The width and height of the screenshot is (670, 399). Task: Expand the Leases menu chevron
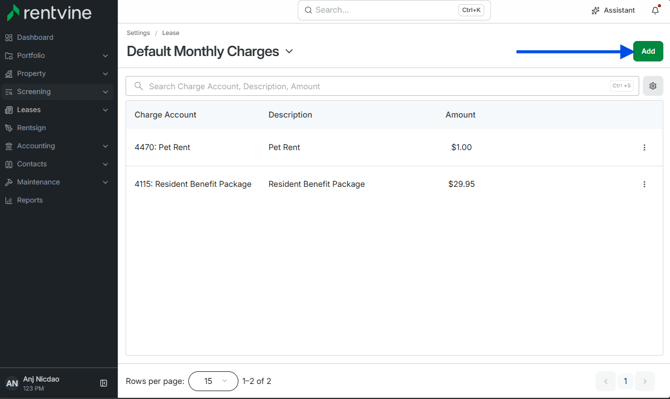(x=105, y=110)
